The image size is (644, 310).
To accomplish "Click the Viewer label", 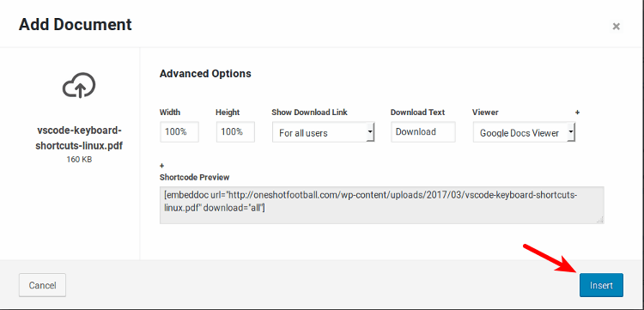I will [485, 112].
